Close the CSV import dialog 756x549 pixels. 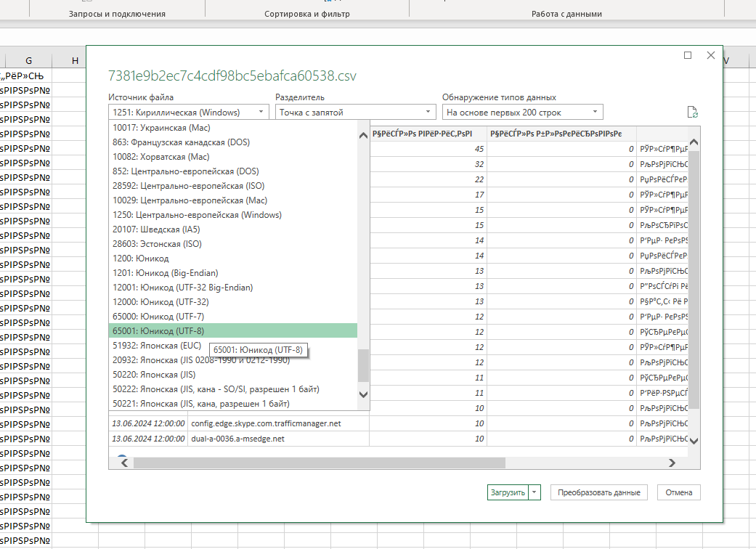(x=710, y=55)
